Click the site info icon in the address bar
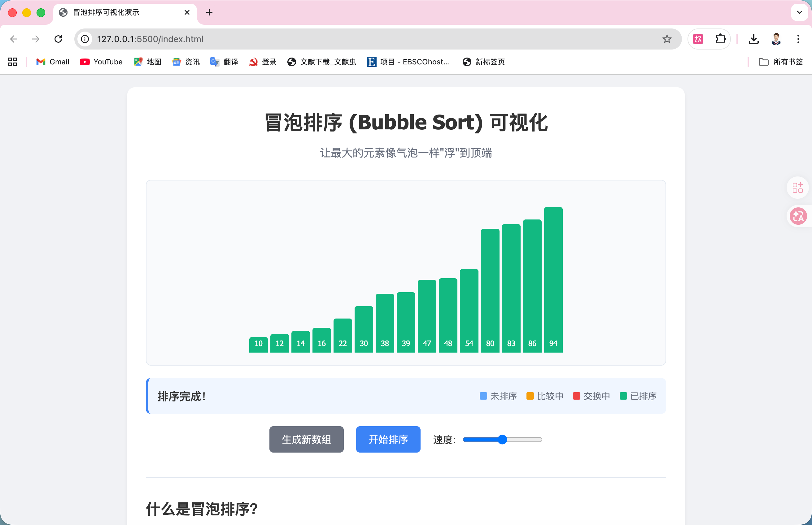 [85, 39]
